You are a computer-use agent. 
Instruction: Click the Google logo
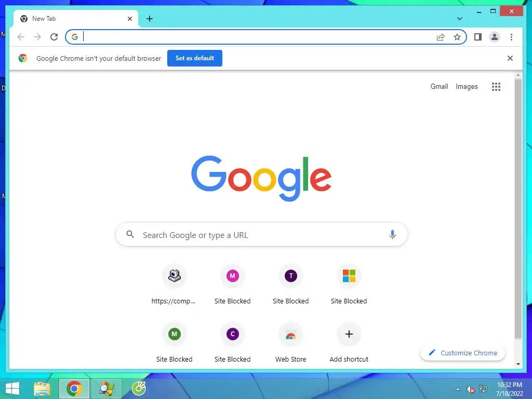261,178
